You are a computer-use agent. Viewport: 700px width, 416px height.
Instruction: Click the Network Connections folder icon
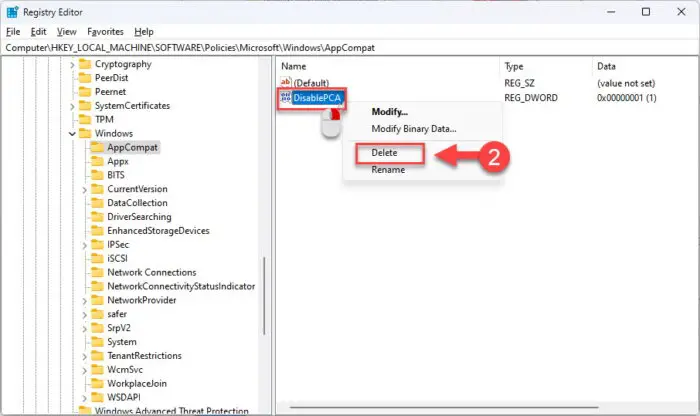point(97,272)
